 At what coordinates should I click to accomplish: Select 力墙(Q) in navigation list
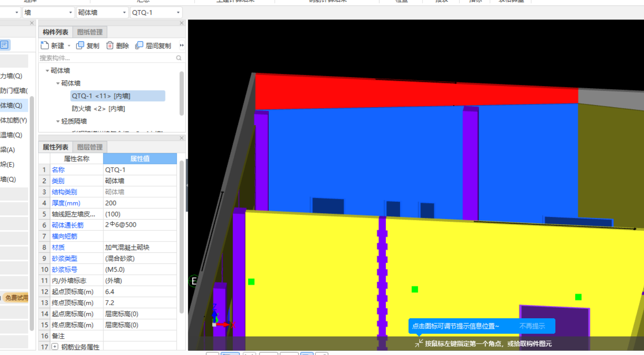tap(11, 76)
